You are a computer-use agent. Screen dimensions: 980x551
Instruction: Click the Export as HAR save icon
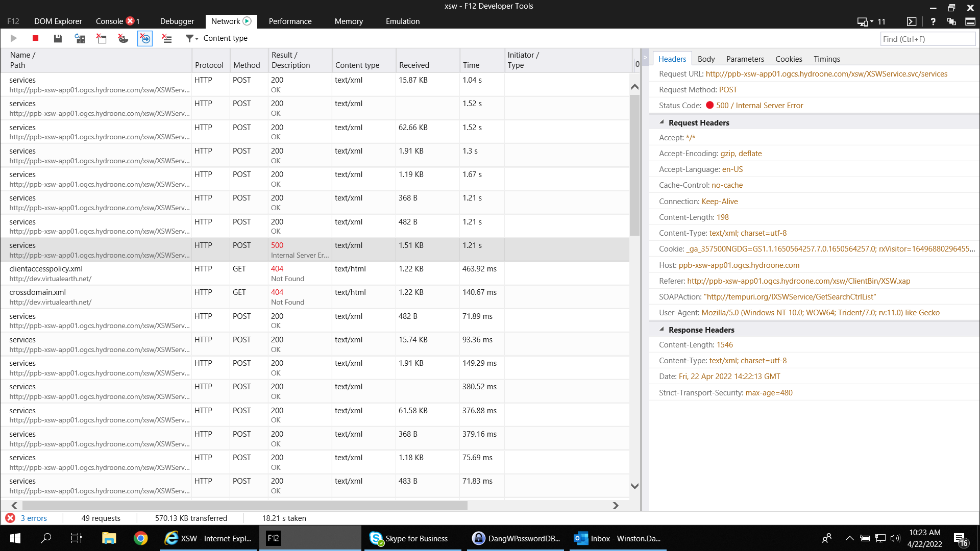point(58,38)
